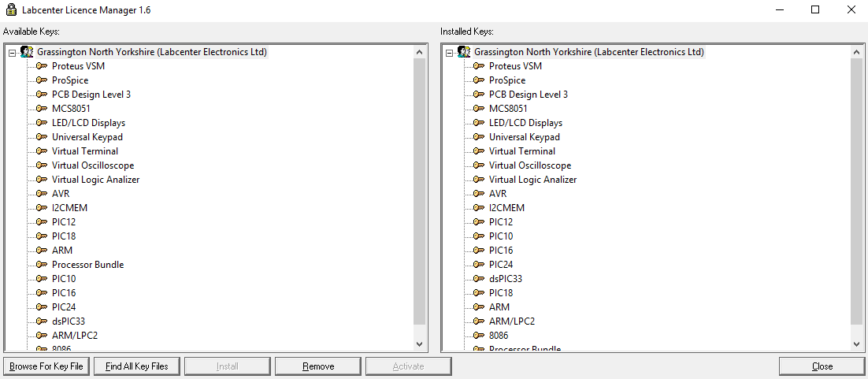Select MCS8051 in Installed Keys list
The image size is (868, 379).
(508, 109)
